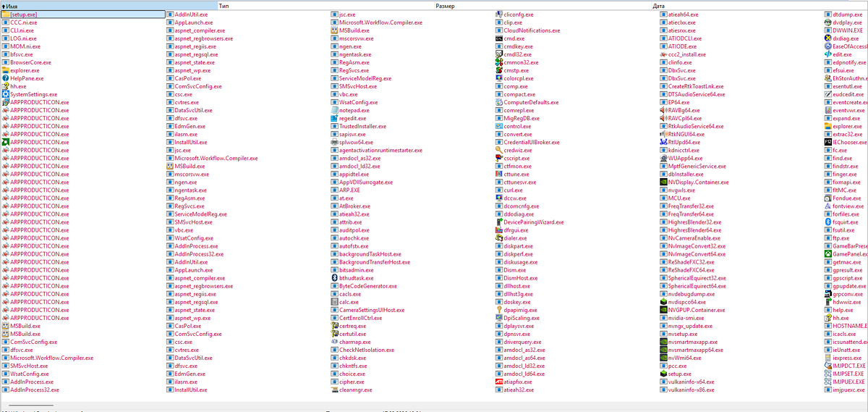The height and width of the screenshot is (412, 868).
Task: Click the dialer.exe phone icon
Action: pyautogui.click(x=498, y=238)
